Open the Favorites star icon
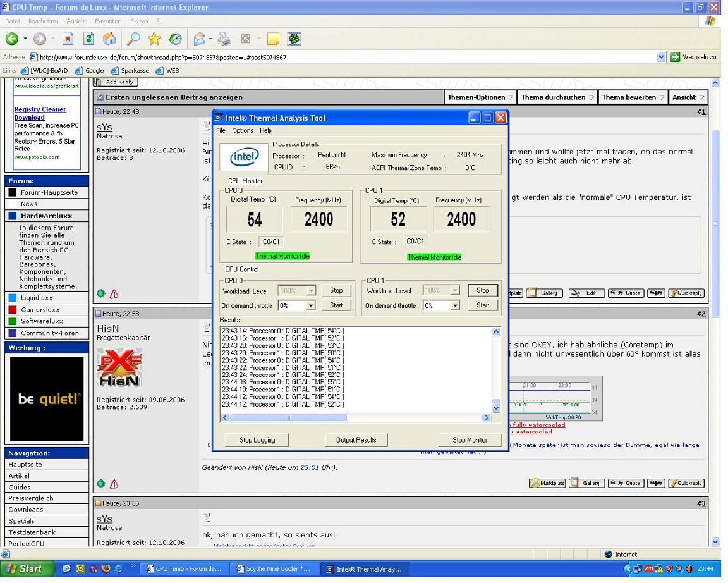728x583 pixels. 154,39
